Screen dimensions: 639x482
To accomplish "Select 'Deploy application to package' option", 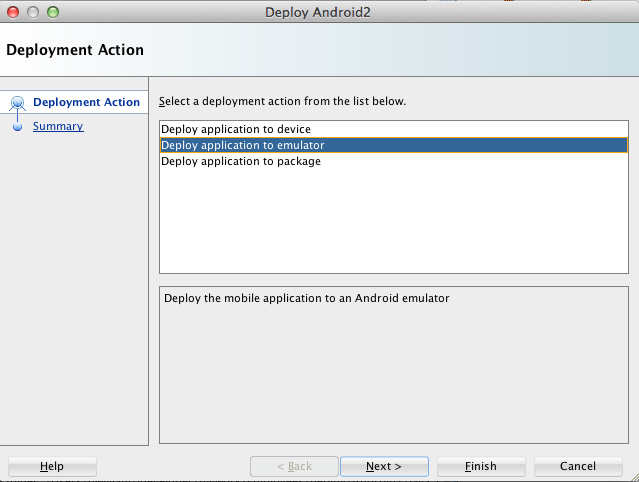I will (394, 161).
